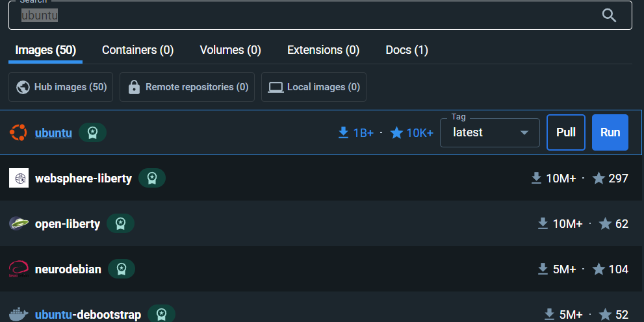Click the official image badge next to ubuntu

tap(92, 132)
